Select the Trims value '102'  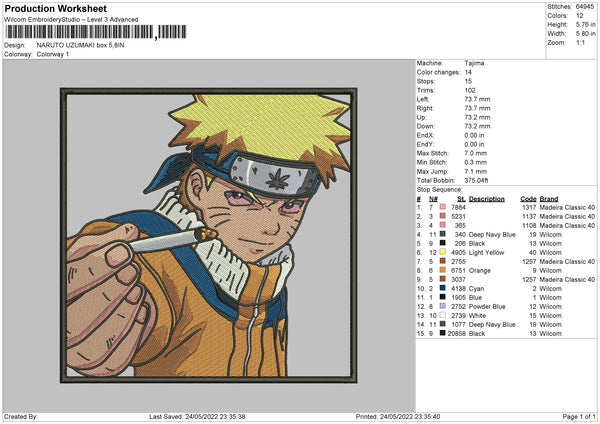470,90
